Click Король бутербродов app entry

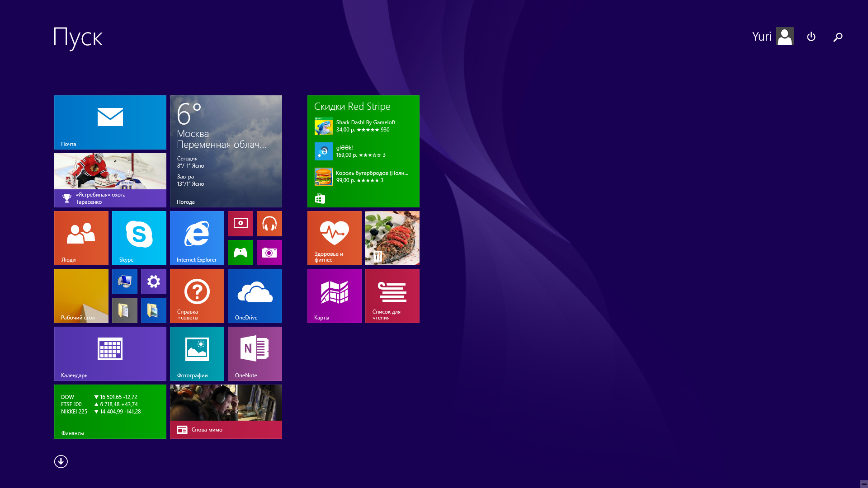[362, 177]
